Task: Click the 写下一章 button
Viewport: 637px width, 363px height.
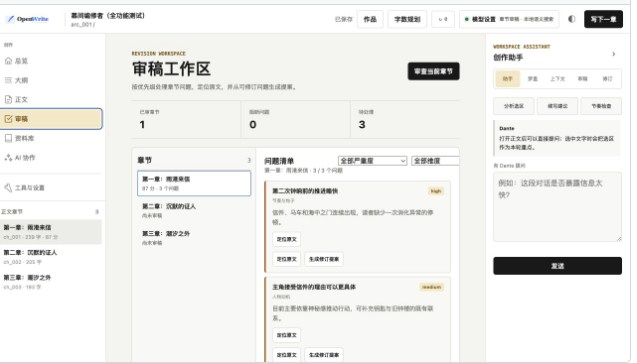Action: coord(603,19)
